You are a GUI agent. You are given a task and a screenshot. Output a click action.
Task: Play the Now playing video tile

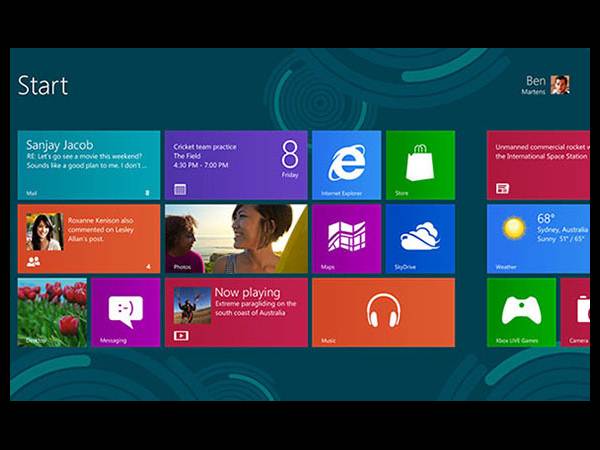(235, 312)
